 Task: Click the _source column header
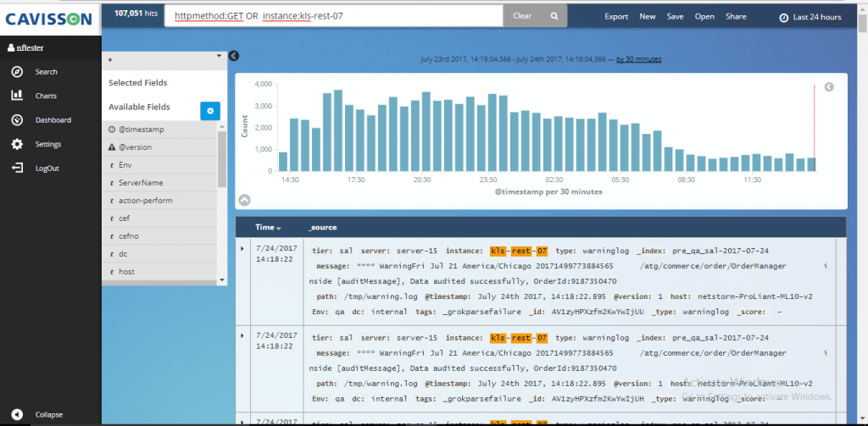322,227
